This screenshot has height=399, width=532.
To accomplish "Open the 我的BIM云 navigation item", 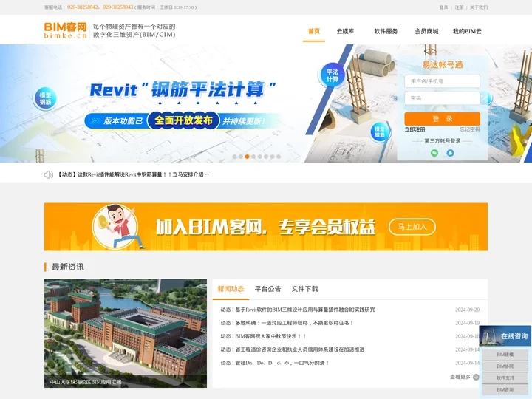I will coord(467,31).
